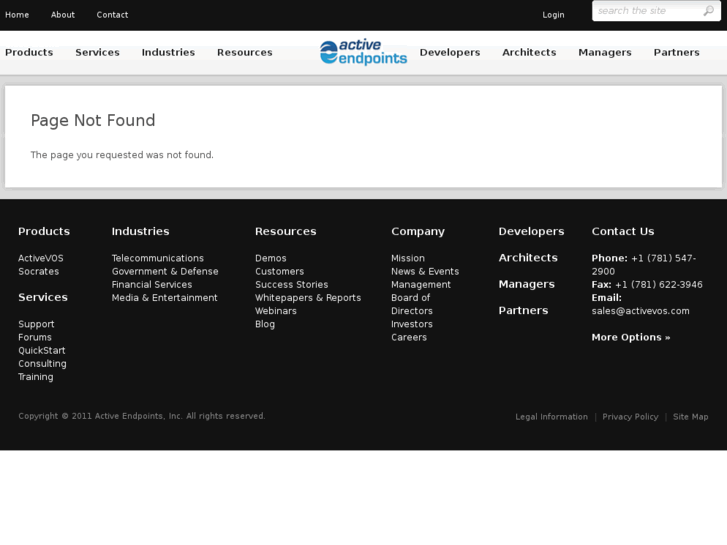Open Services in main navigation

coord(97,52)
